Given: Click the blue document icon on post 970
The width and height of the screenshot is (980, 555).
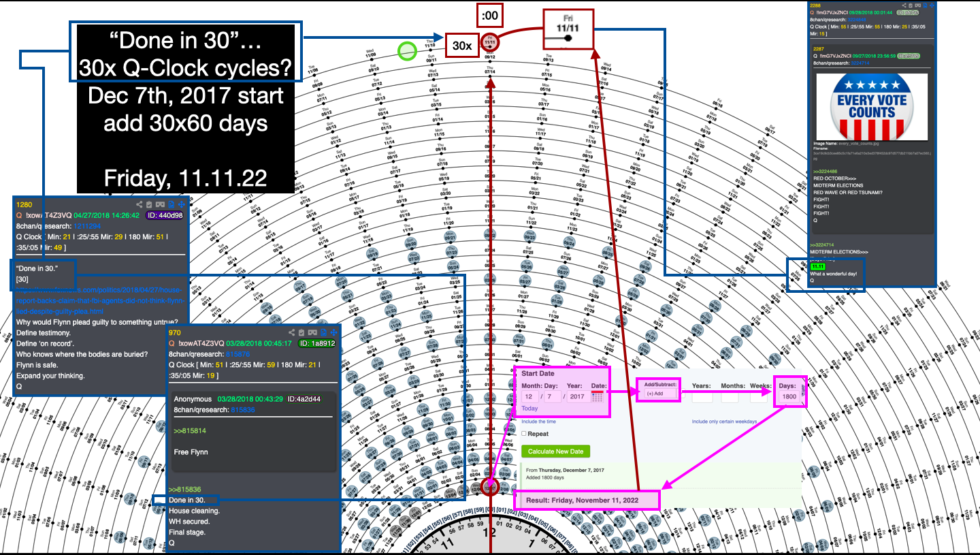Looking at the screenshot, I should (324, 332).
